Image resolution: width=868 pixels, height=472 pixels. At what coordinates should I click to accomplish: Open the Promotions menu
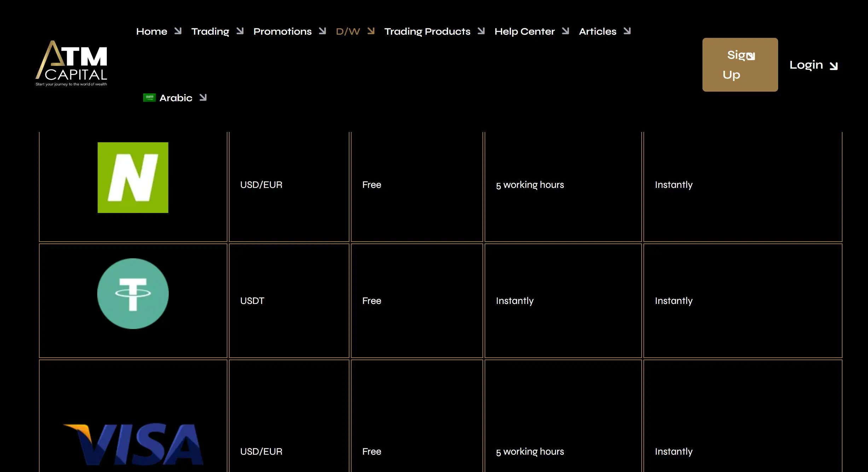coord(283,31)
